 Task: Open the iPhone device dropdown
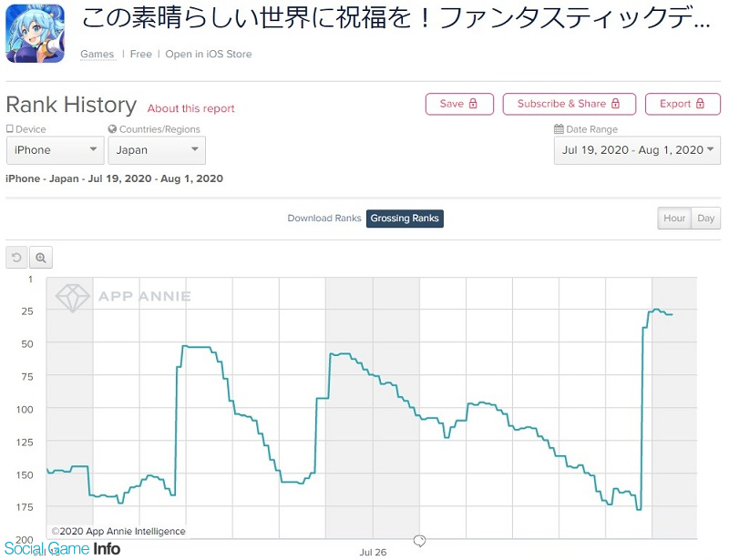pos(56,150)
